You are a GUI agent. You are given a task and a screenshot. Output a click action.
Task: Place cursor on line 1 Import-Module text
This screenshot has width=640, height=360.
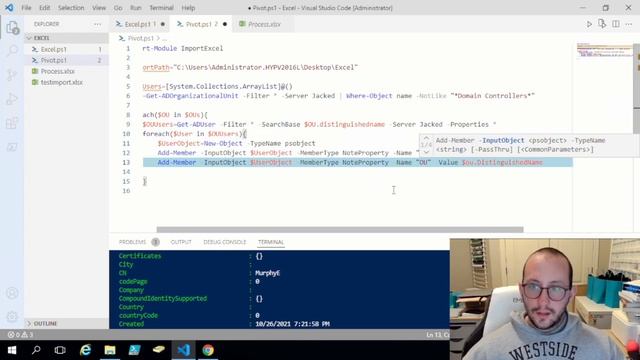182,48
